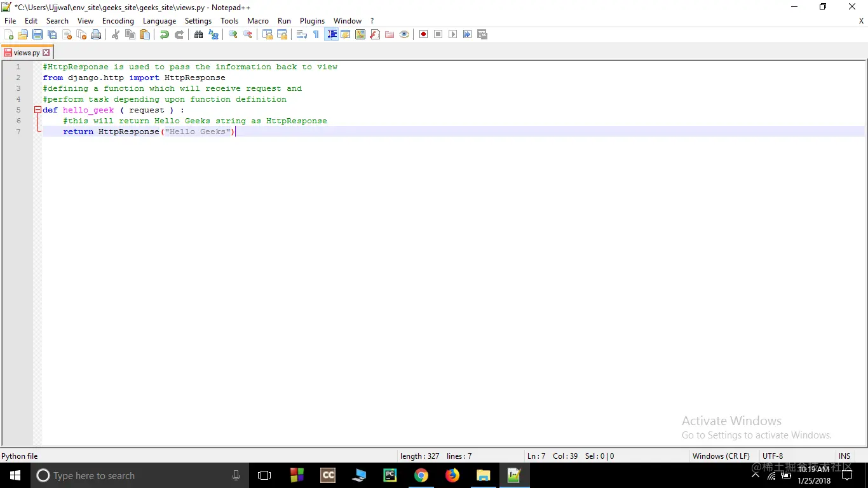Start macro recording with red circle icon
The height and width of the screenshot is (488, 868).
(424, 34)
